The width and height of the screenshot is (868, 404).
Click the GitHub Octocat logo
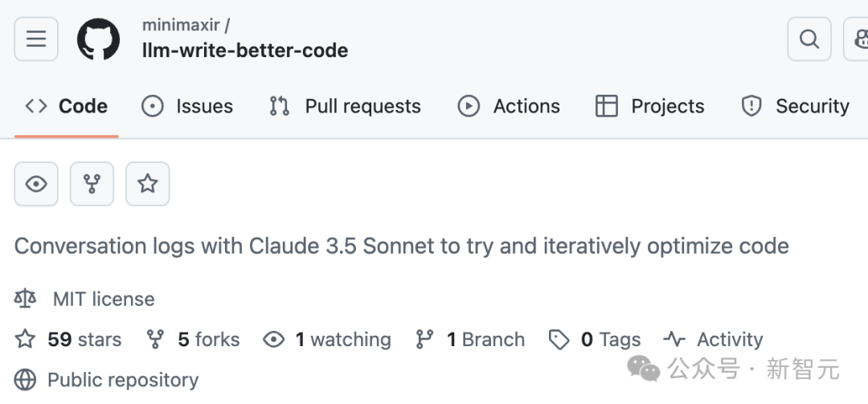tap(98, 39)
